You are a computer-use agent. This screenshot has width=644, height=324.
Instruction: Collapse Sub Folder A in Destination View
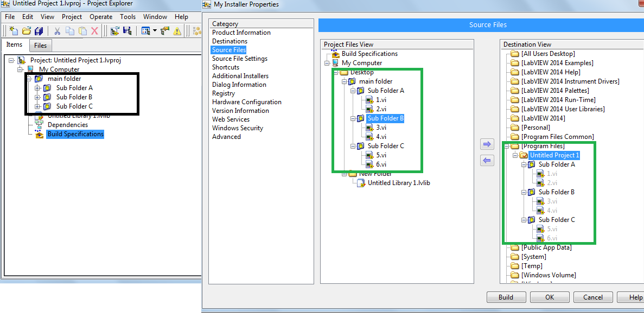click(524, 164)
